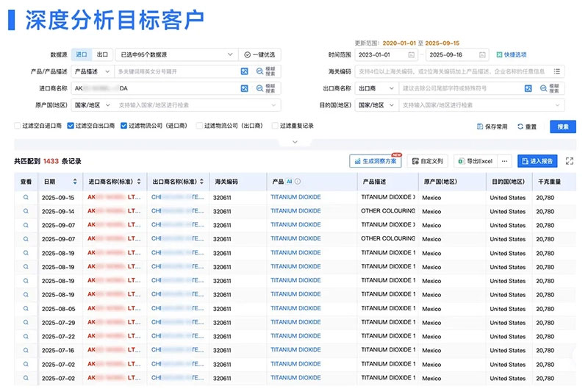View details of 2025-08-05 record
This screenshot has width=588, height=392.
(26, 308)
